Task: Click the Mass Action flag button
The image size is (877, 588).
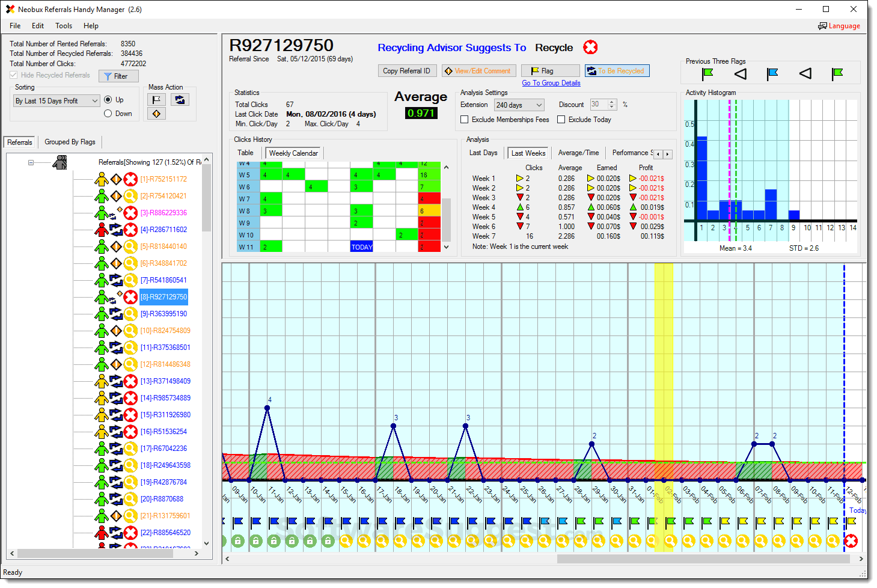Action: click(156, 100)
